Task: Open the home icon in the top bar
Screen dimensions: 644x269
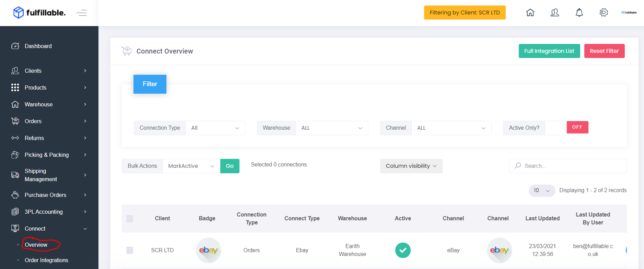Action: (530, 13)
